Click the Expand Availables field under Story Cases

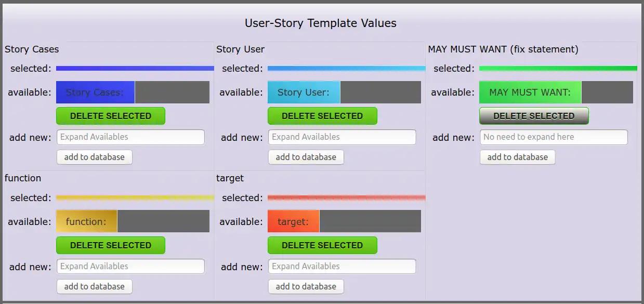130,137
